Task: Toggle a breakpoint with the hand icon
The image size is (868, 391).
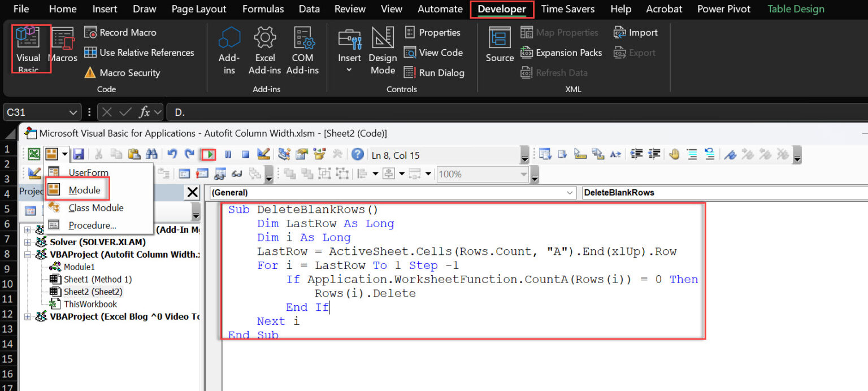Action: pos(674,154)
